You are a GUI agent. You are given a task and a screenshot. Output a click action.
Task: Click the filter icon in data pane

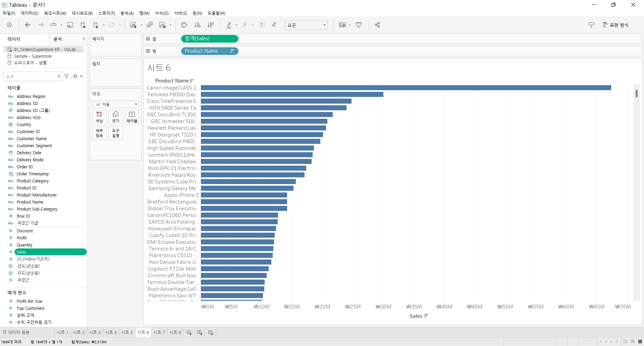tap(67, 76)
